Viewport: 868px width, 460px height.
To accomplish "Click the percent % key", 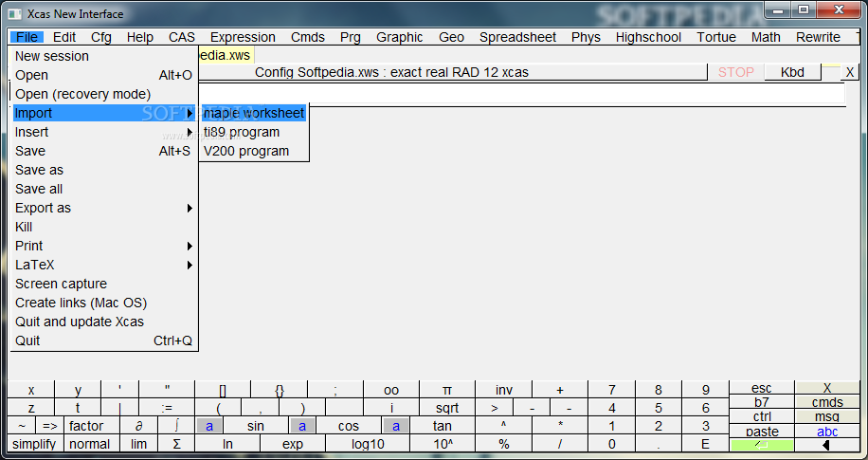I will 504,444.
